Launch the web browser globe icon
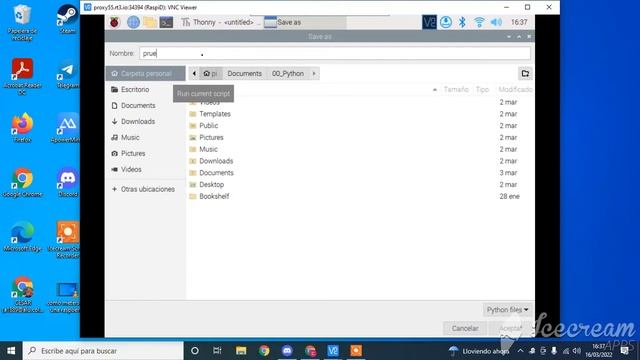This screenshot has height=360, width=640. tap(133, 22)
